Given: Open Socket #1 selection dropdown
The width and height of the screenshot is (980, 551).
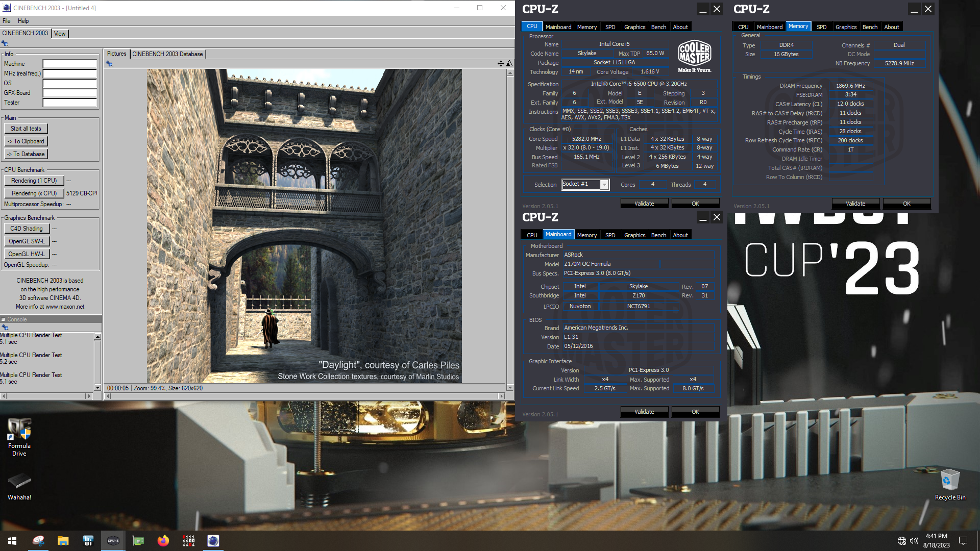Looking at the screenshot, I should point(604,184).
